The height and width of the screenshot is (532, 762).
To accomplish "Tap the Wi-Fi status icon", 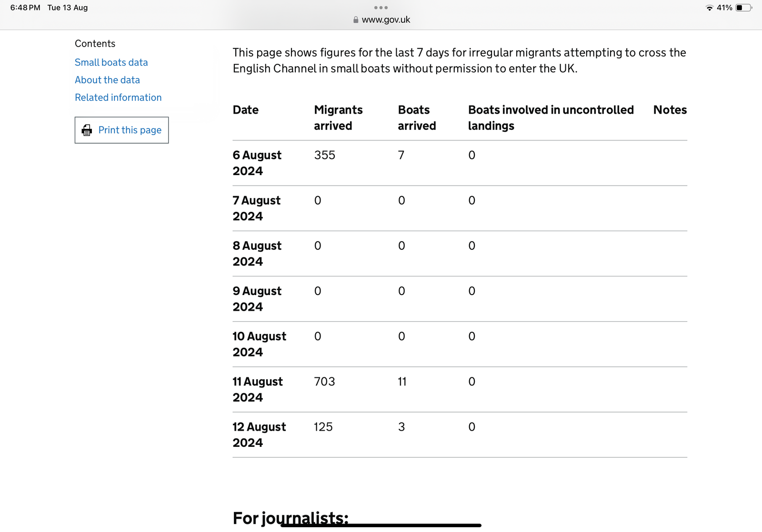I will [x=709, y=8].
